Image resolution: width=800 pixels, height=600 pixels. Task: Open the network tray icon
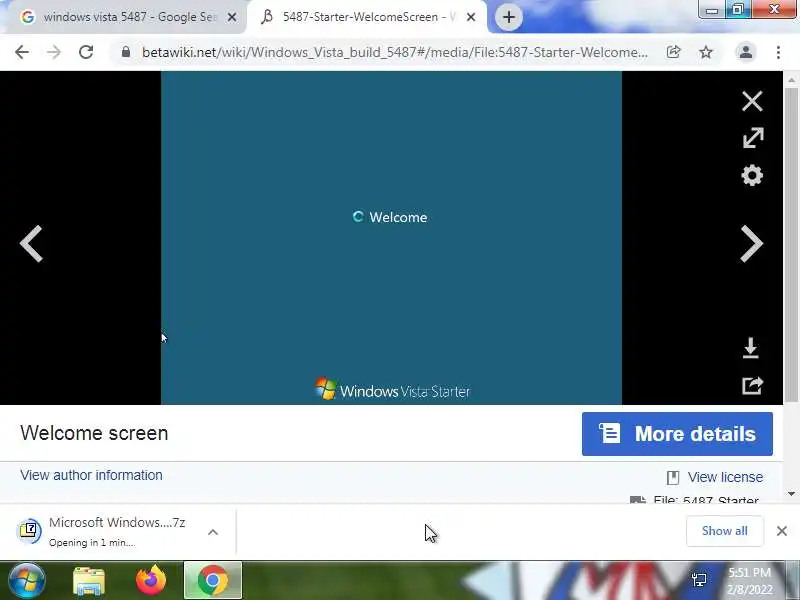(x=699, y=580)
